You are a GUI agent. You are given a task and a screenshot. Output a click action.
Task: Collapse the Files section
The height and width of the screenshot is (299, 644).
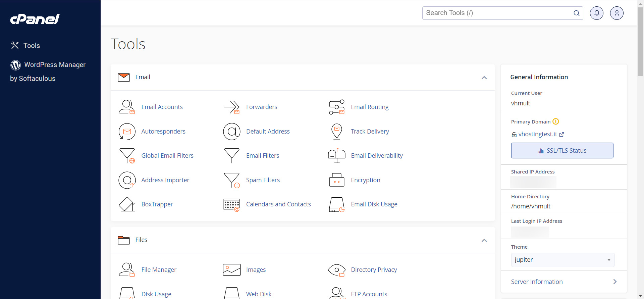tap(484, 240)
